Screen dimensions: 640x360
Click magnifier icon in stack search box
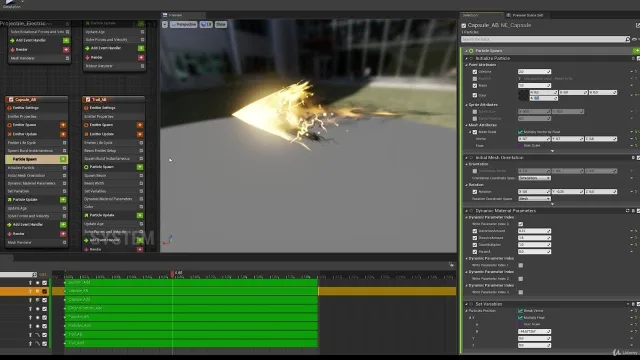[627, 39]
